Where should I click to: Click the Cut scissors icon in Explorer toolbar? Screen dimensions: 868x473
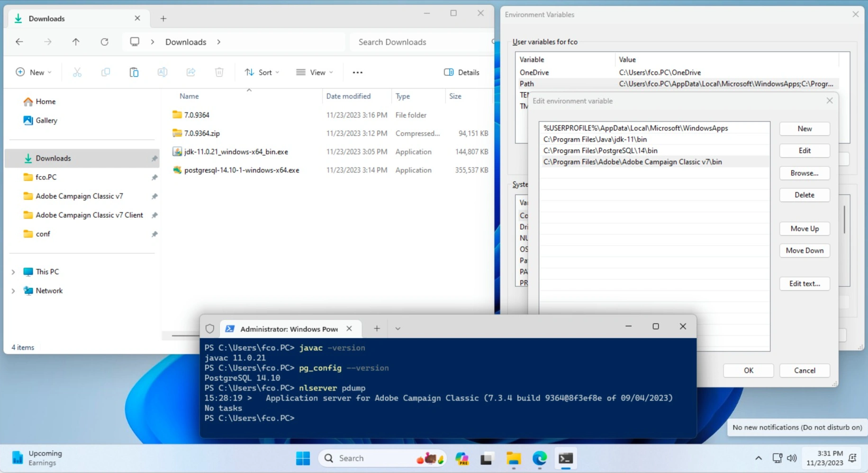click(x=77, y=72)
